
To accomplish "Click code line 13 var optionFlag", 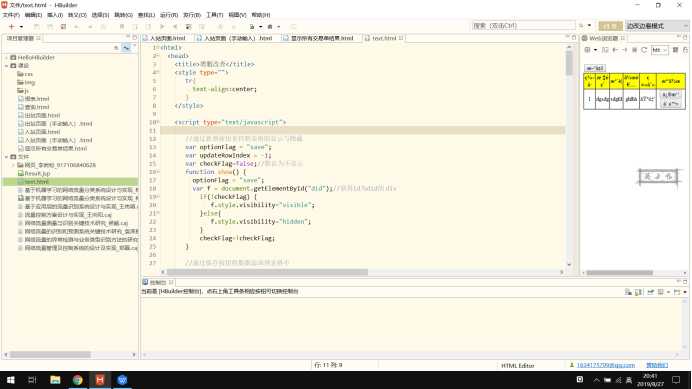I will pos(228,147).
